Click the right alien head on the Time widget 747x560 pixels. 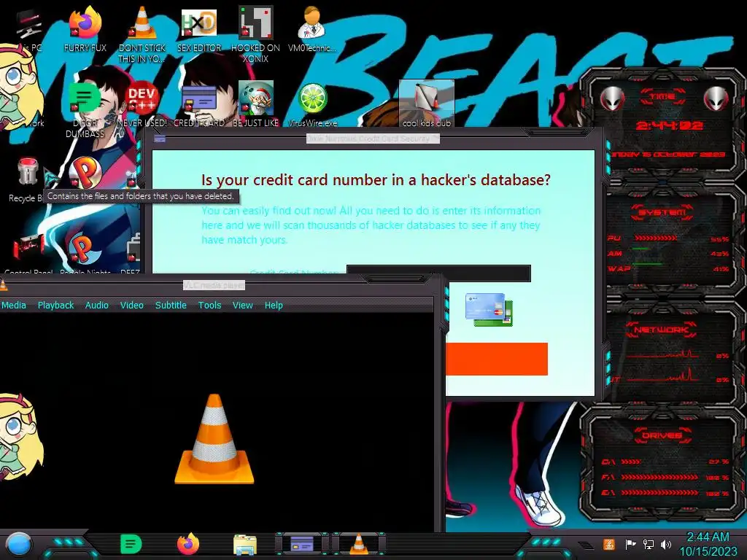pyautogui.click(x=716, y=98)
